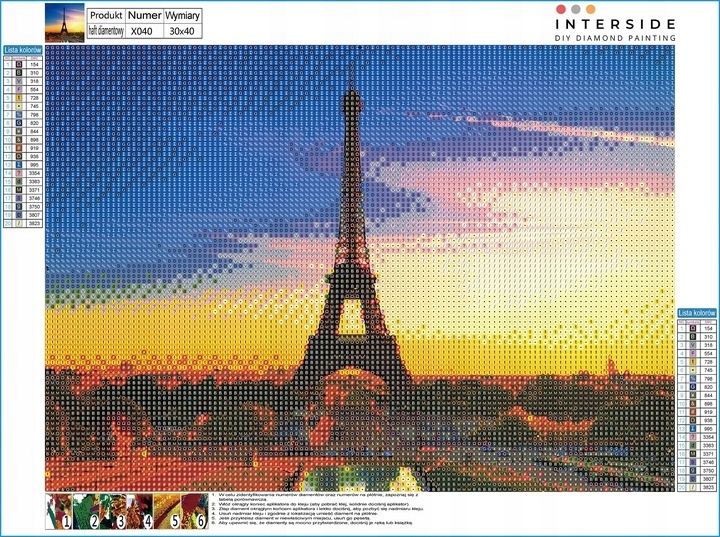Click the Interside logo

click(615, 23)
